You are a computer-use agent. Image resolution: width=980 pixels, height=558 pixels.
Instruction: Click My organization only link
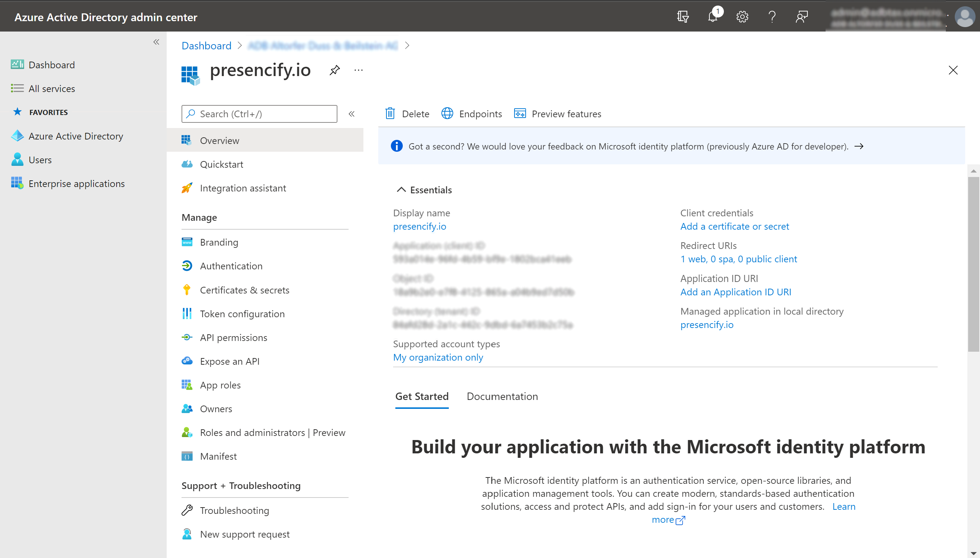pos(438,358)
